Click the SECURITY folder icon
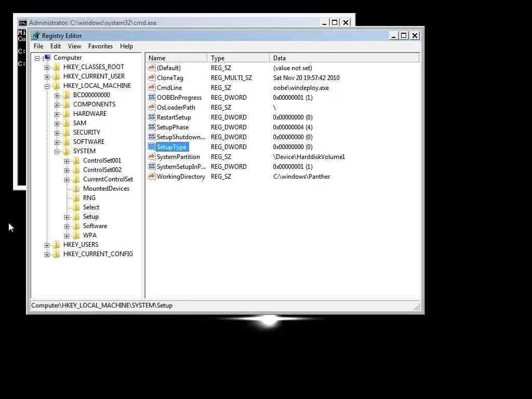 click(x=66, y=132)
